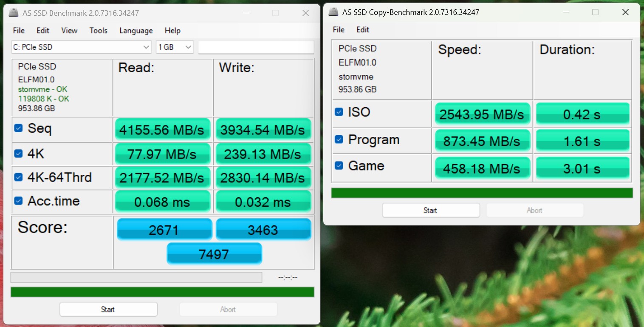Click the 4K write result 239.13 MB/s
Viewport: 644px width, 327px height.
click(x=263, y=154)
